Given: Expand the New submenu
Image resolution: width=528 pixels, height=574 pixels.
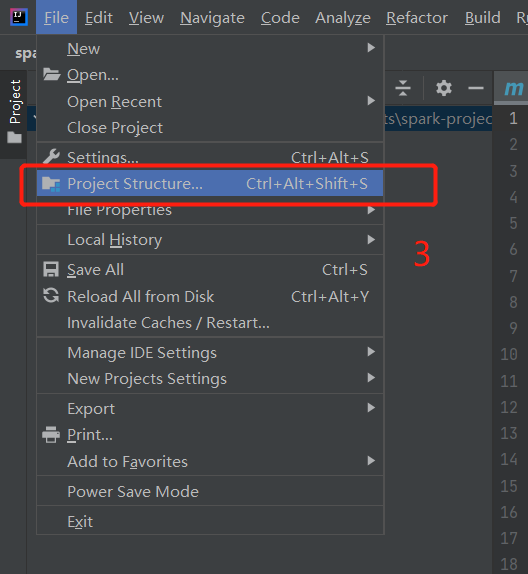Looking at the screenshot, I should pyautogui.click(x=210, y=48).
